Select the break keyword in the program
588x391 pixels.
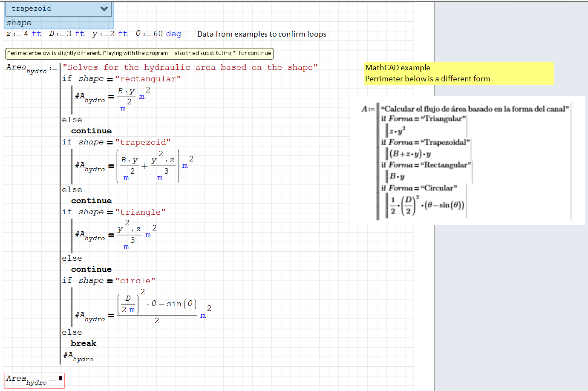(x=84, y=343)
